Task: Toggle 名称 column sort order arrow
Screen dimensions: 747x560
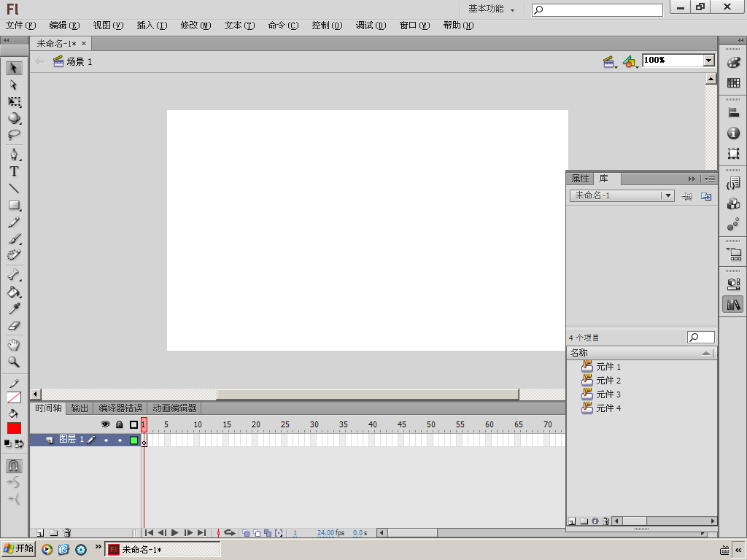Action: pyautogui.click(x=706, y=353)
